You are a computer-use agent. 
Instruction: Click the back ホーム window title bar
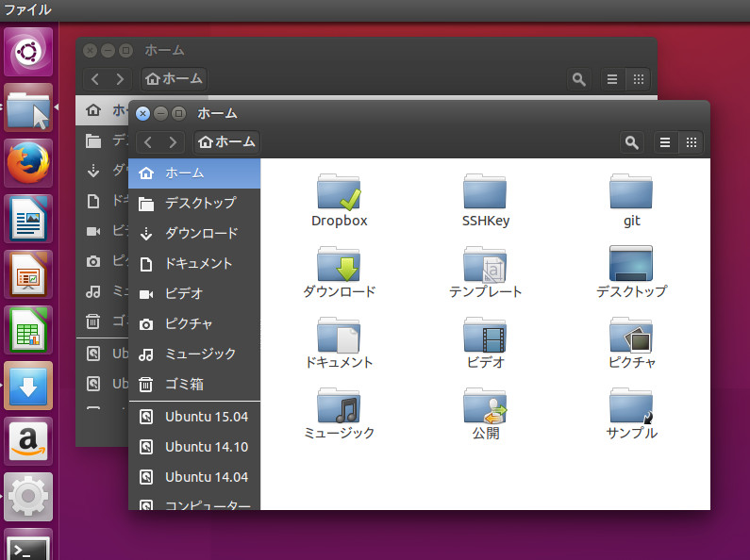(366, 50)
